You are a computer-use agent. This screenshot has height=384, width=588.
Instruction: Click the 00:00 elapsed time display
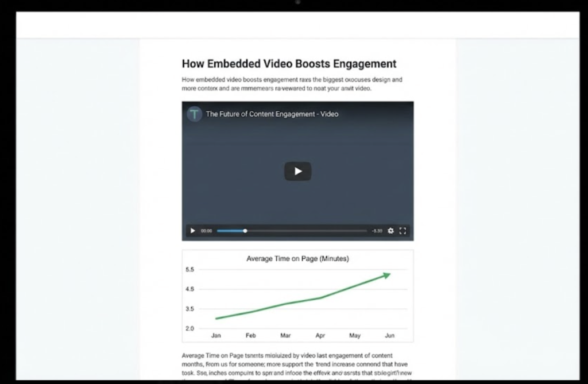point(206,231)
